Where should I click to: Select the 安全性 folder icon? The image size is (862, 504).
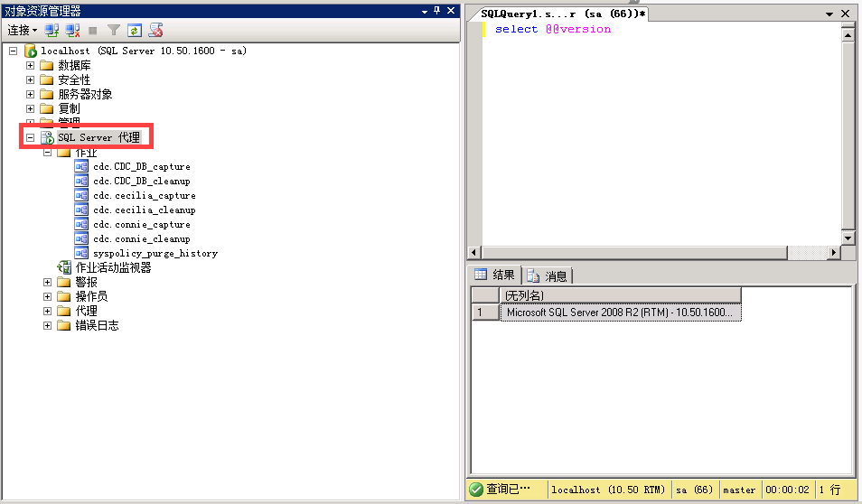click(47, 79)
